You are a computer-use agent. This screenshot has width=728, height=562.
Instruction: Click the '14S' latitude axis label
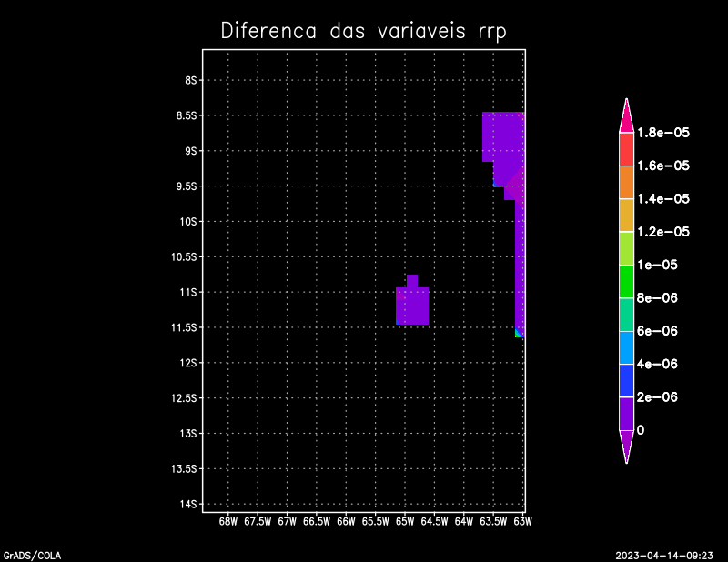click(189, 504)
